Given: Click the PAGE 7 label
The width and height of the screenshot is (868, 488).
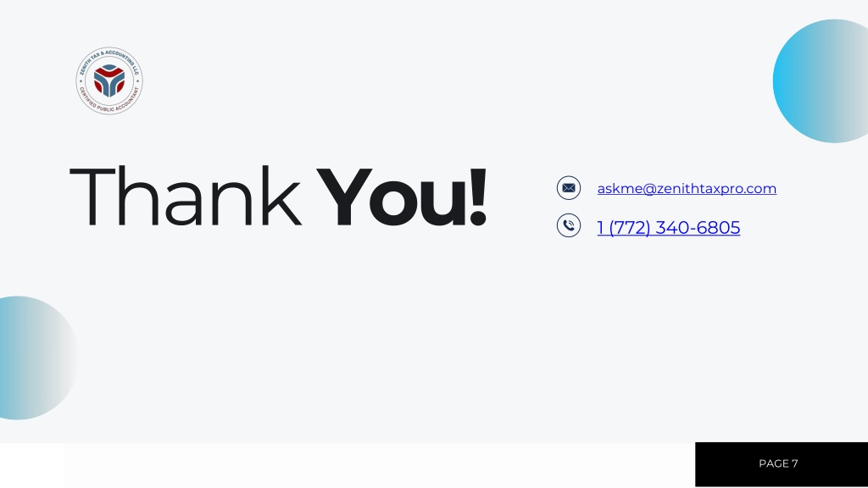Looking at the screenshot, I should click(x=778, y=463).
